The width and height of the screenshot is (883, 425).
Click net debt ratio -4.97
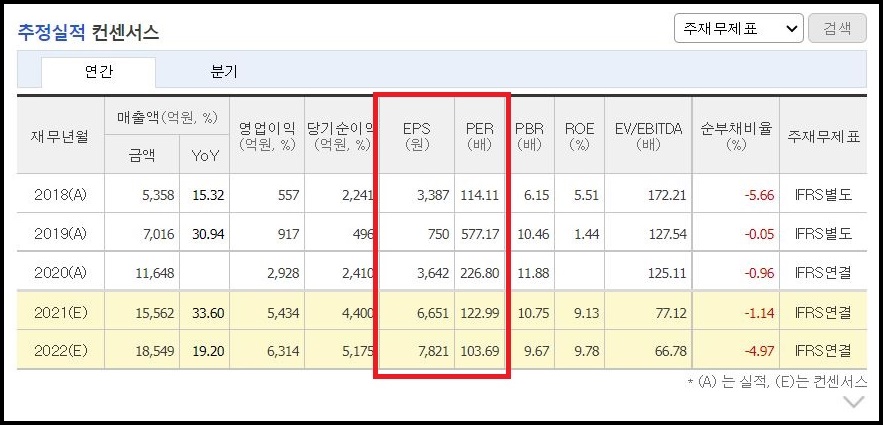pos(759,352)
